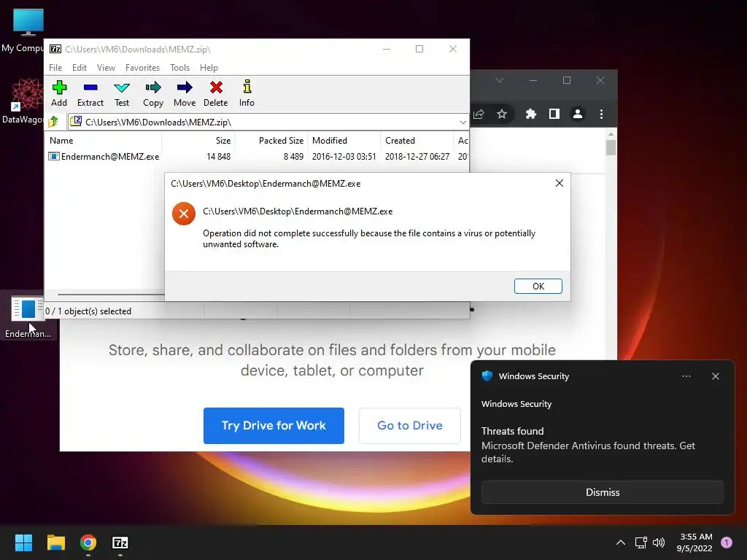The height and width of the screenshot is (560, 747).
Task: Expand the 7-Zip address path dropdown
Action: [462, 122]
